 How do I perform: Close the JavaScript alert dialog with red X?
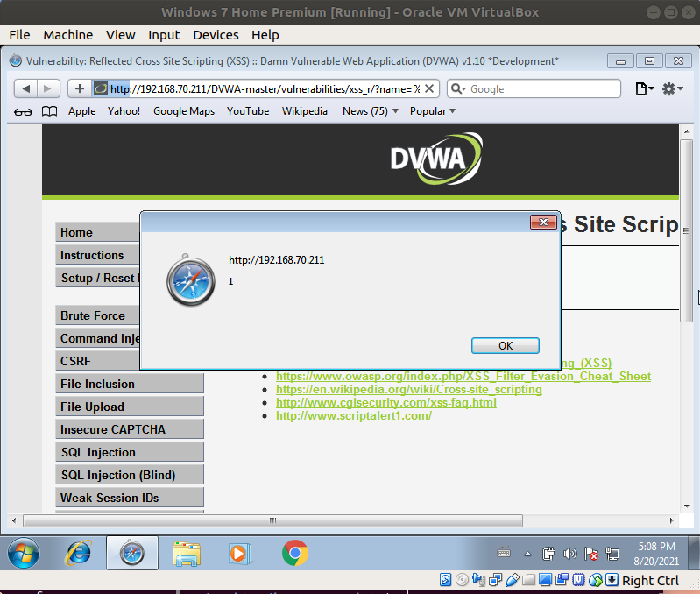tap(543, 222)
